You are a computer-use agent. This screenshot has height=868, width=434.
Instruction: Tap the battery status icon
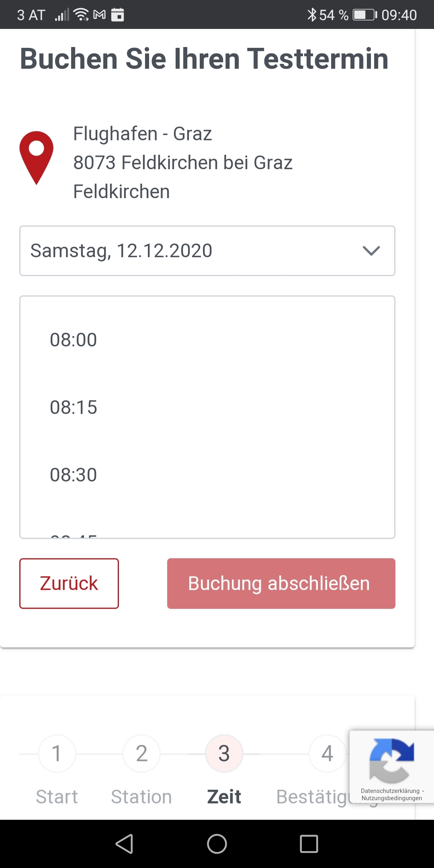(x=365, y=15)
